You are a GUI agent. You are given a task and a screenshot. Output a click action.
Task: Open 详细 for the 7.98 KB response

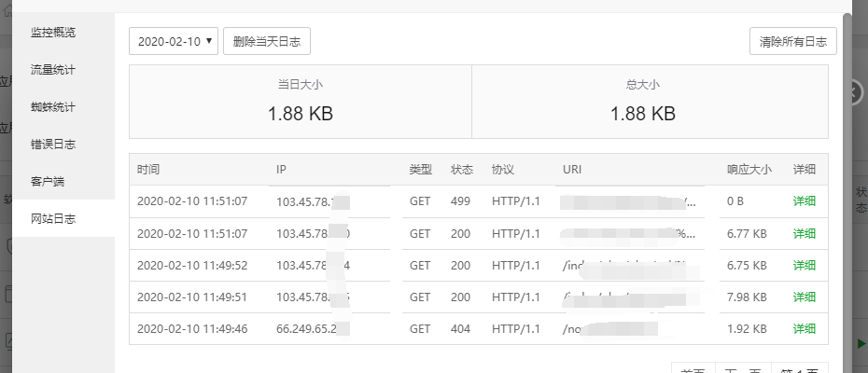coord(804,297)
